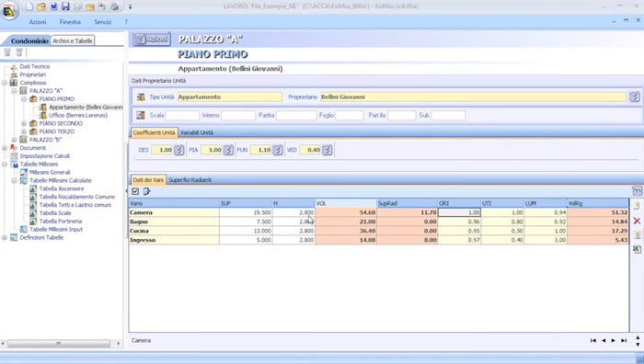Viewport: 644px width, 364px height.
Task: Go to the first record
Action: coord(592,341)
